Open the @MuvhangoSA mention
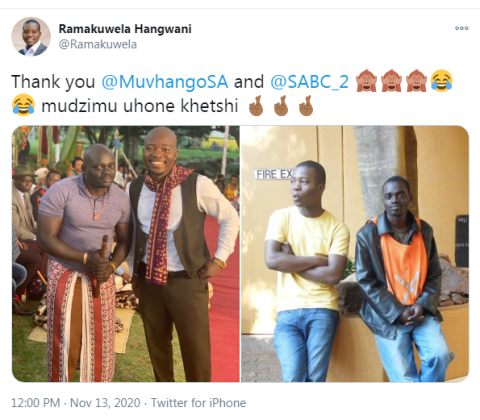This screenshot has height=420, width=480. 165,82
